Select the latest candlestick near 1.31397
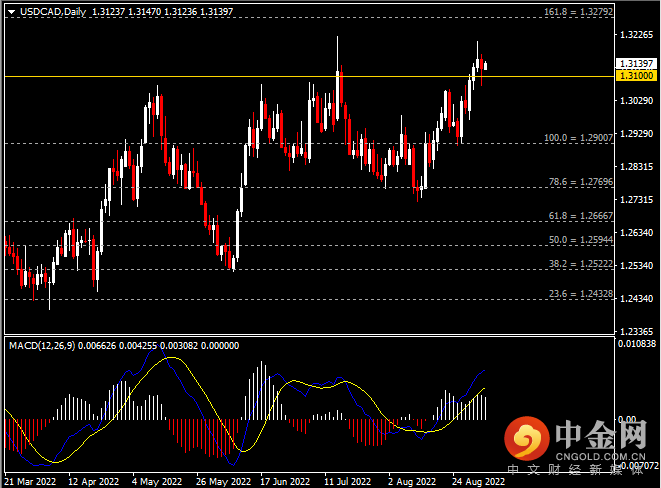Screen dimensions: 661x488 click(486, 65)
